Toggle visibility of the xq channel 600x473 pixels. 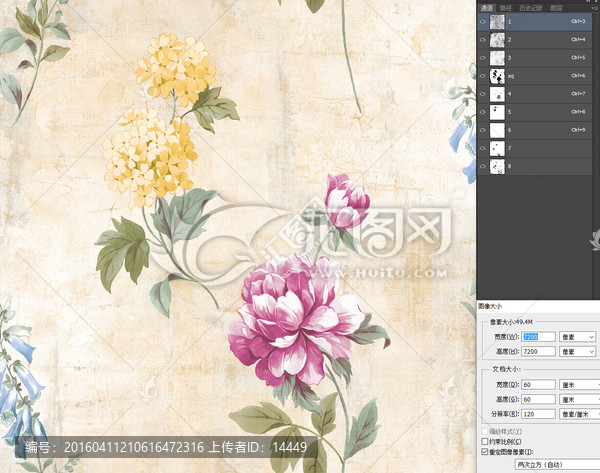(x=483, y=76)
